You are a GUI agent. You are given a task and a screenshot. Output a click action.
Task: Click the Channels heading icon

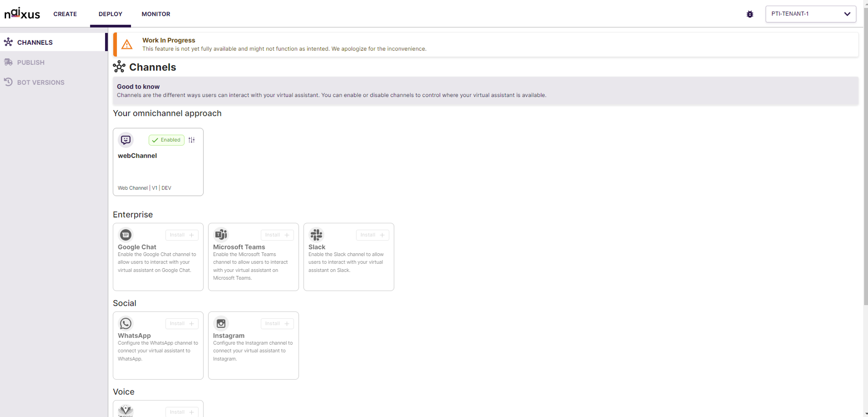coord(119,66)
